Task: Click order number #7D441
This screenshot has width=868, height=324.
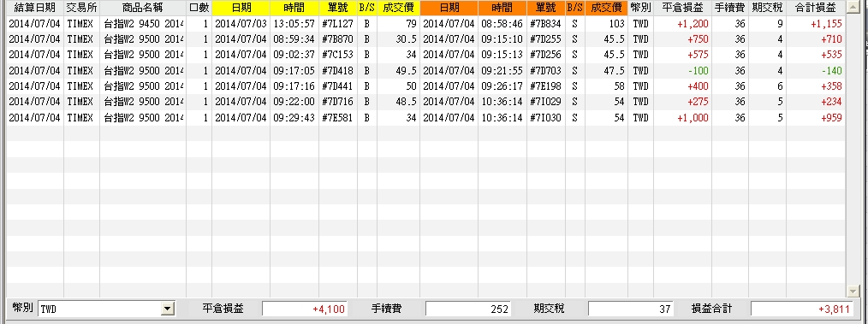Action: (337, 86)
